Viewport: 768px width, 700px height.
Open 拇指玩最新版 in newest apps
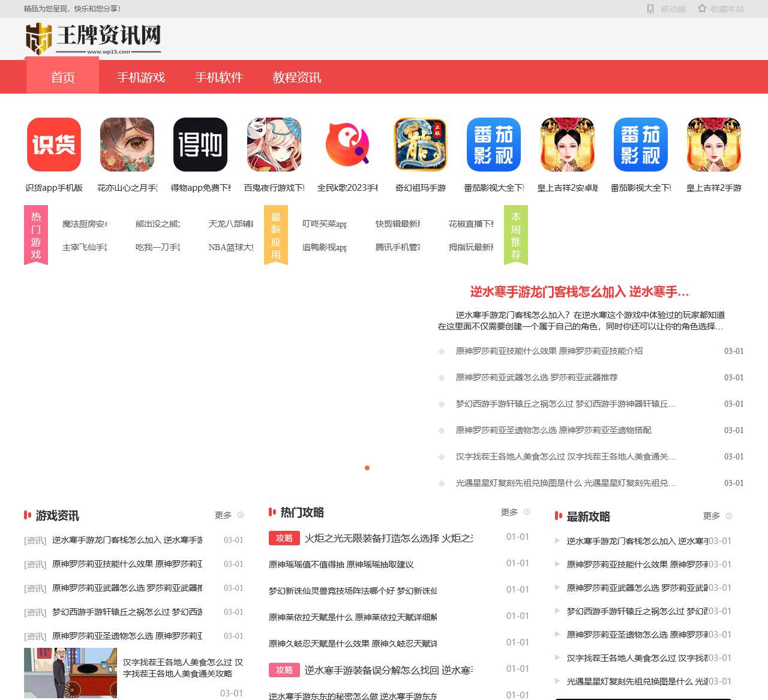tap(471, 247)
